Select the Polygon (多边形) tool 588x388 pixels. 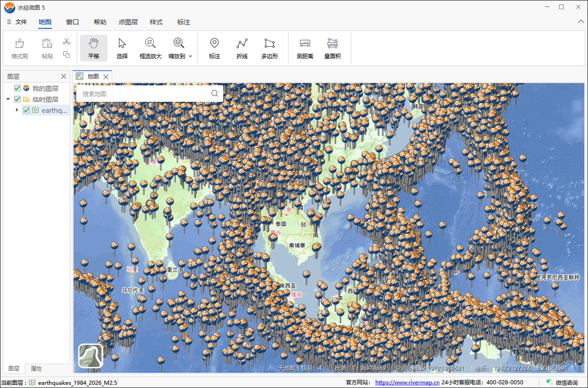[x=269, y=48]
